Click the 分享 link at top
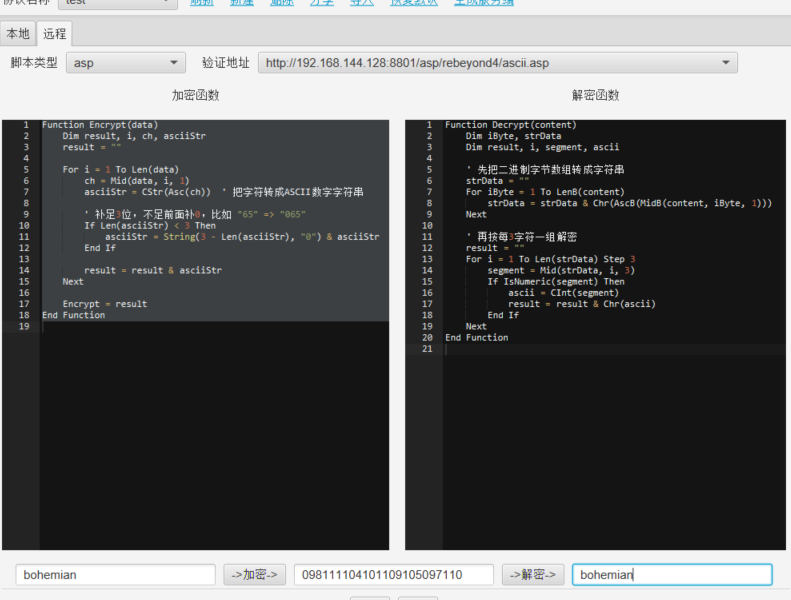 321,3
